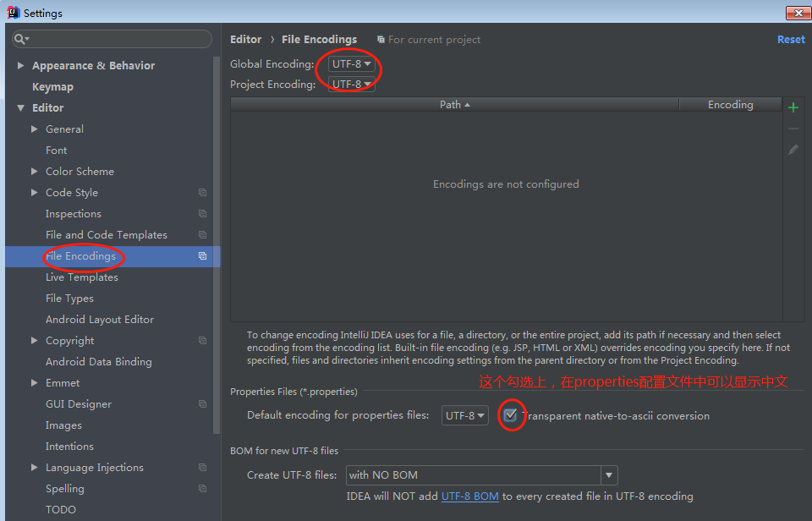
Task: Click the minus remove-path icon
Action: 793,129
